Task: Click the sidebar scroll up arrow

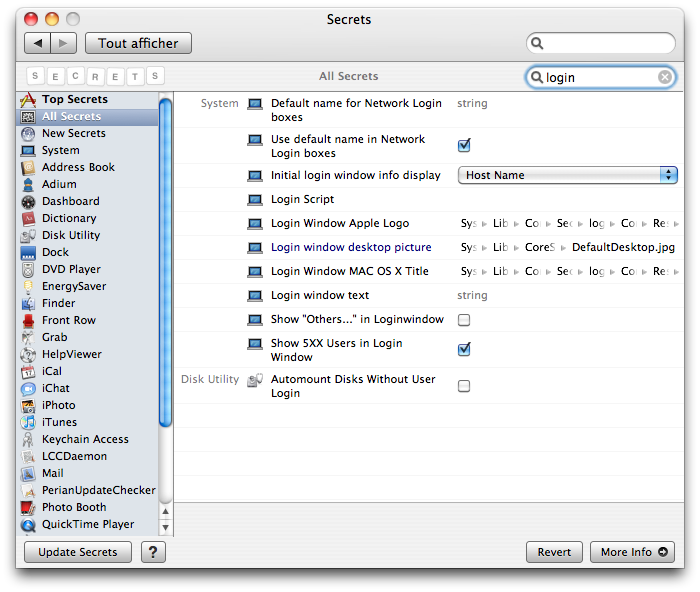Action: coord(166,511)
